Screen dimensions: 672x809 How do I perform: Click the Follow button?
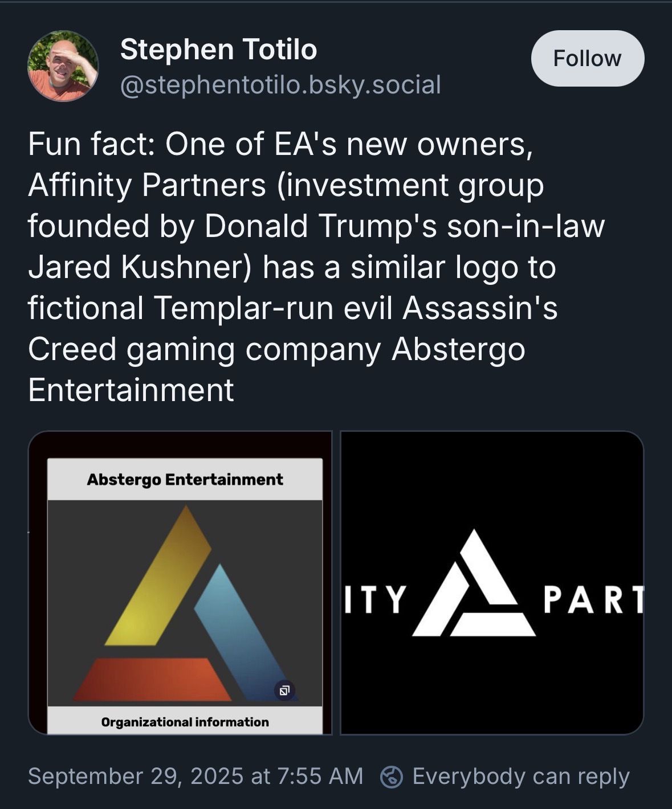(x=587, y=58)
